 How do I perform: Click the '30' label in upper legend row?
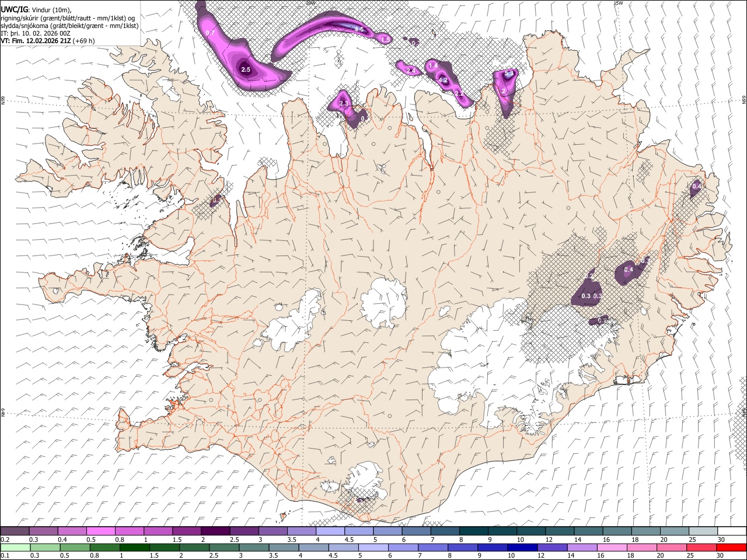720,540
